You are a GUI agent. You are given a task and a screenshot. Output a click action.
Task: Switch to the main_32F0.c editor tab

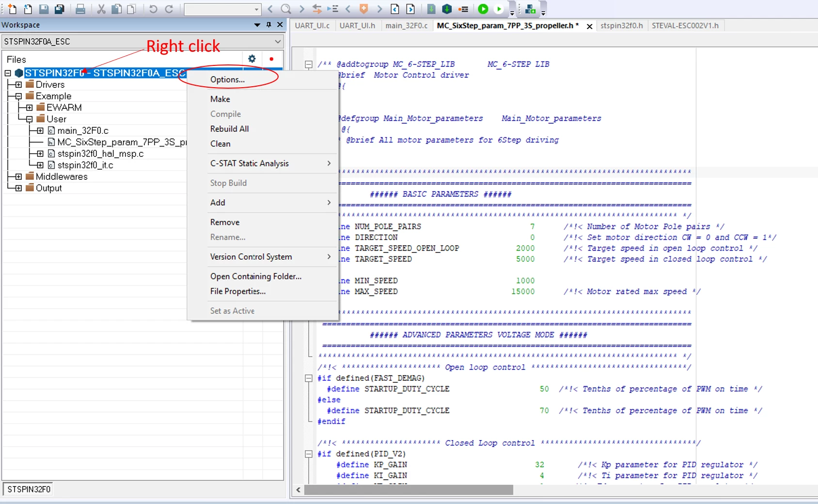click(x=407, y=26)
